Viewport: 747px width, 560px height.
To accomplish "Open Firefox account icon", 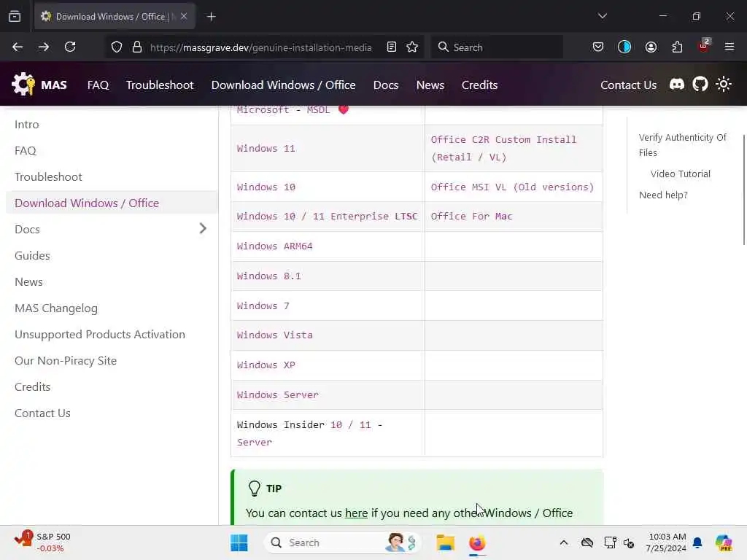I will coord(651,47).
